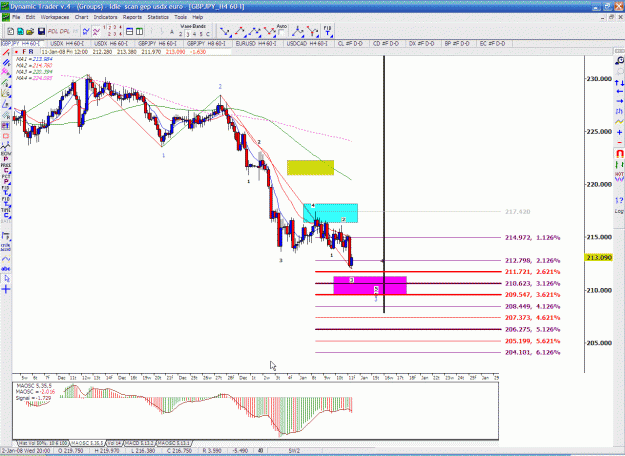Open the Edit menu
This screenshot has width=625, height=456.
30,17
